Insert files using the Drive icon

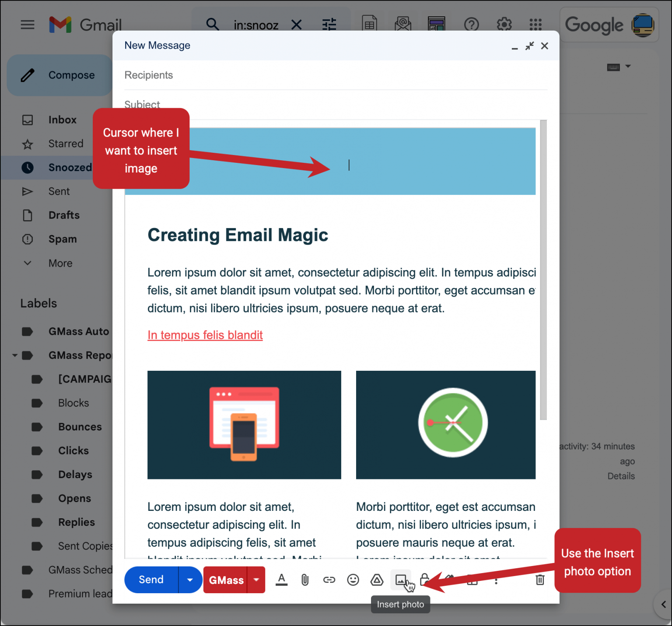(377, 580)
